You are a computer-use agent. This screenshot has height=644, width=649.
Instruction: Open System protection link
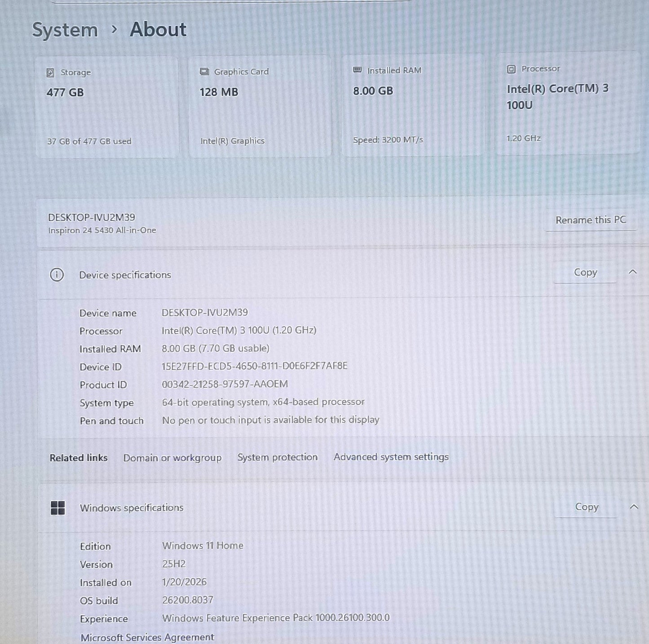coord(278,457)
